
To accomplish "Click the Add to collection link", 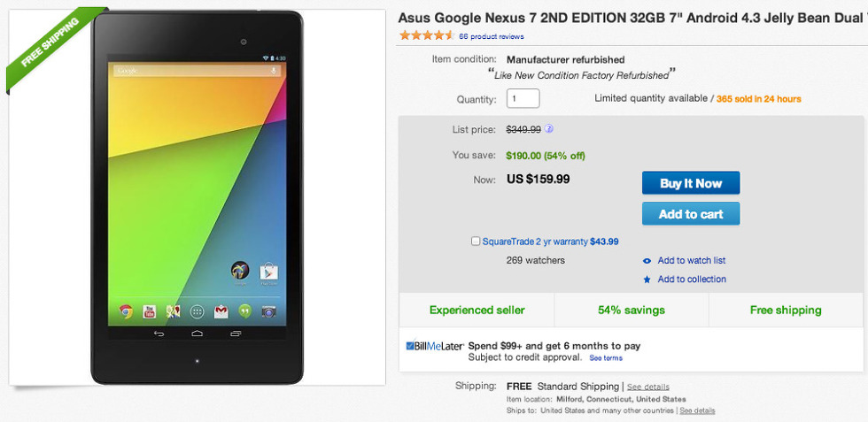I will click(x=691, y=280).
